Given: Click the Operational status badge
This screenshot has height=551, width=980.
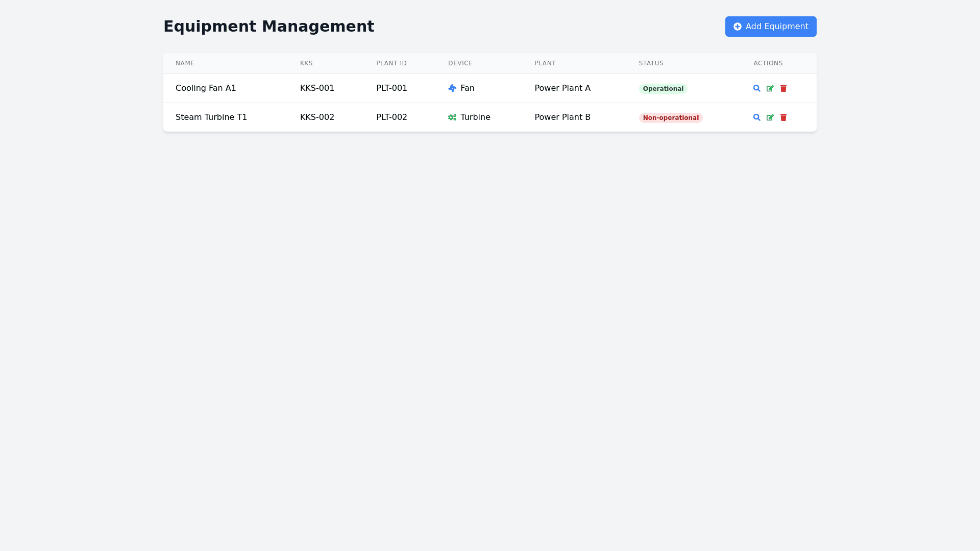Looking at the screenshot, I should 663,88.
